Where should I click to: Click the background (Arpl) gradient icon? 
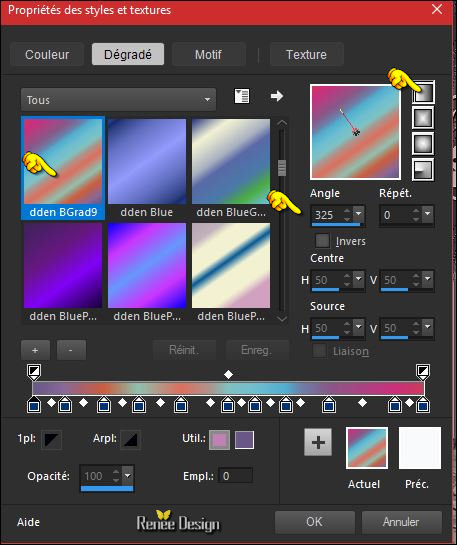131,440
